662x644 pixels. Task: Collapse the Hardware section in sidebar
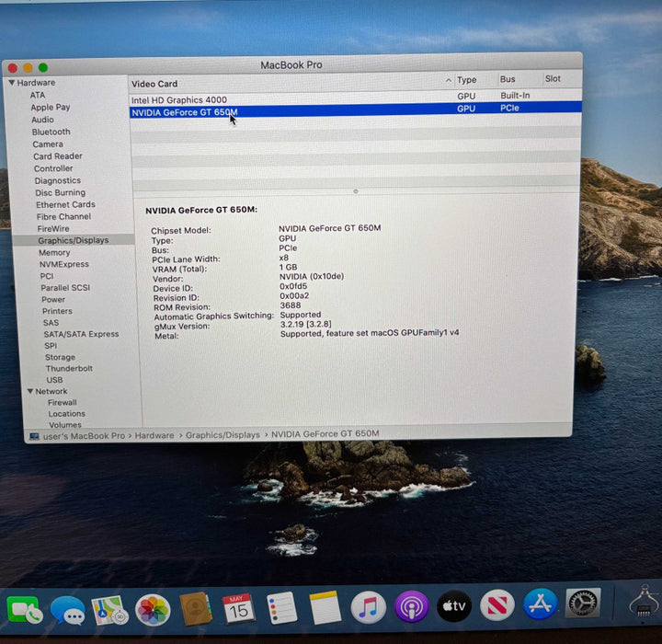click(12, 83)
